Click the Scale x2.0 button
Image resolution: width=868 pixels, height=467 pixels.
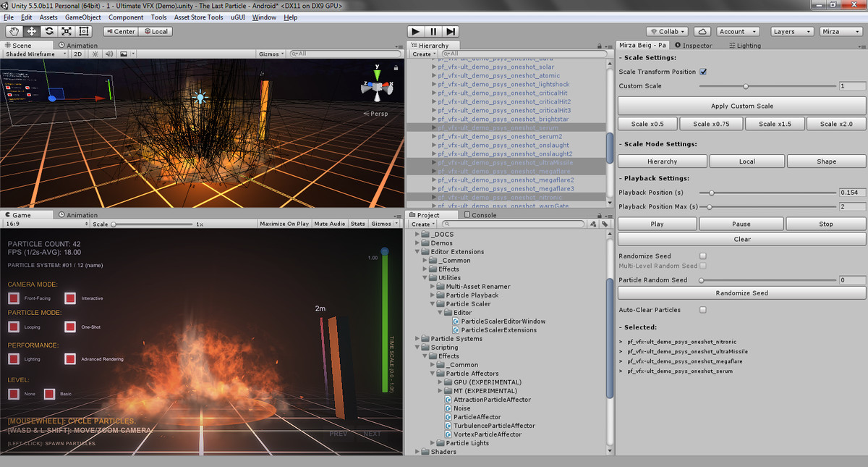pyautogui.click(x=835, y=123)
